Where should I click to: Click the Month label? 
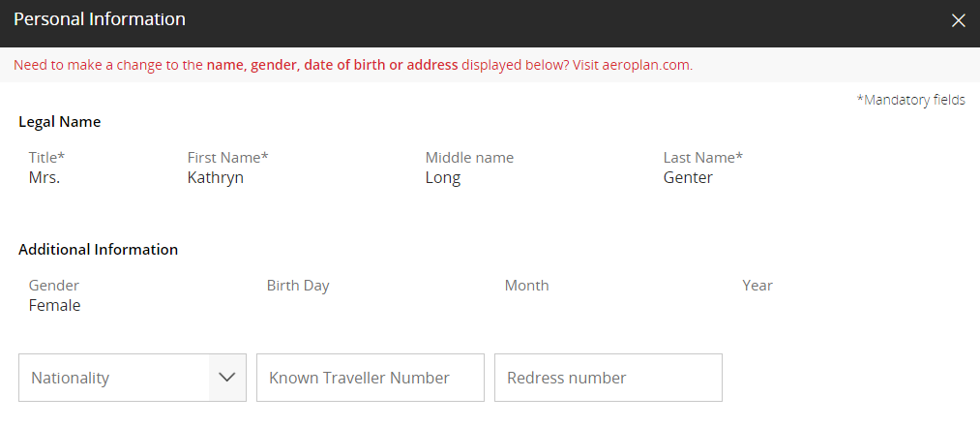click(526, 286)
